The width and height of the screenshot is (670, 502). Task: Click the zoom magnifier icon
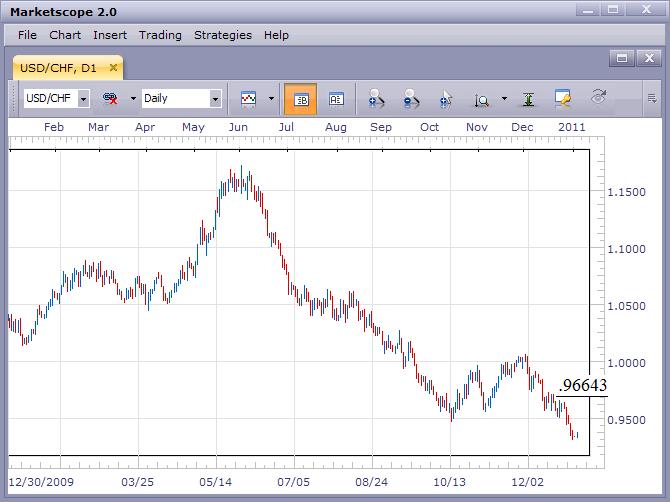tap(482, 99)
